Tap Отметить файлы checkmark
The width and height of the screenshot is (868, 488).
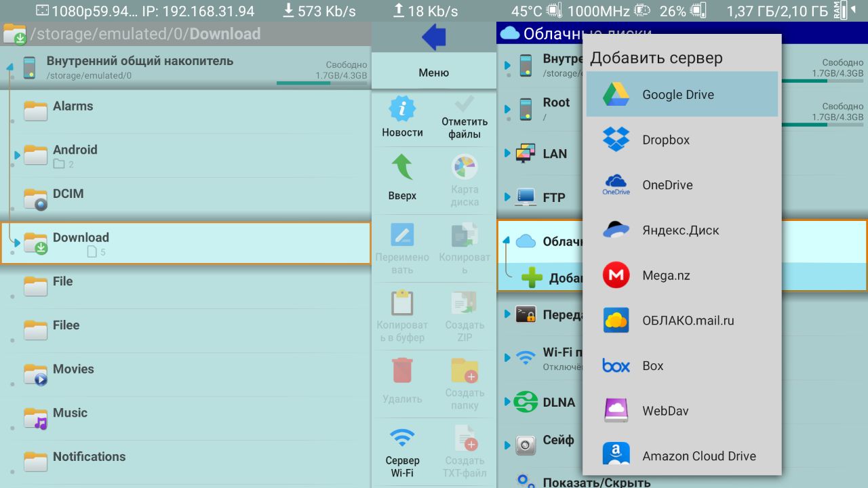pos(465,104)
